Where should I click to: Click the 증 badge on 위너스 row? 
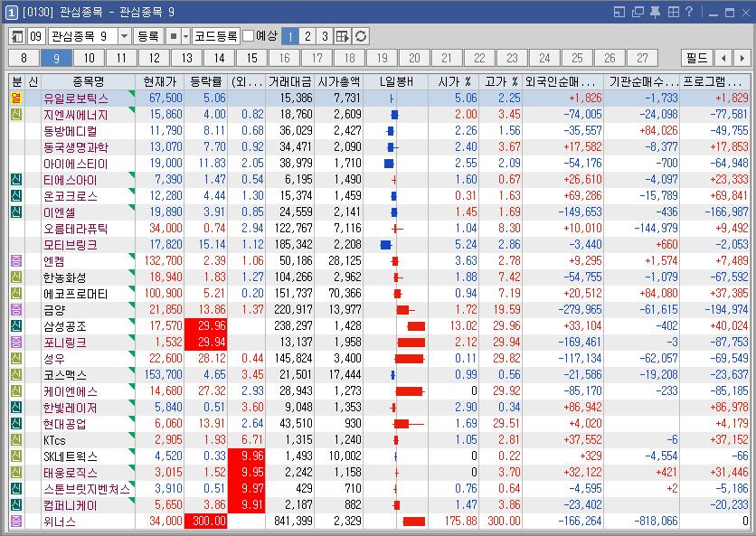16,522
